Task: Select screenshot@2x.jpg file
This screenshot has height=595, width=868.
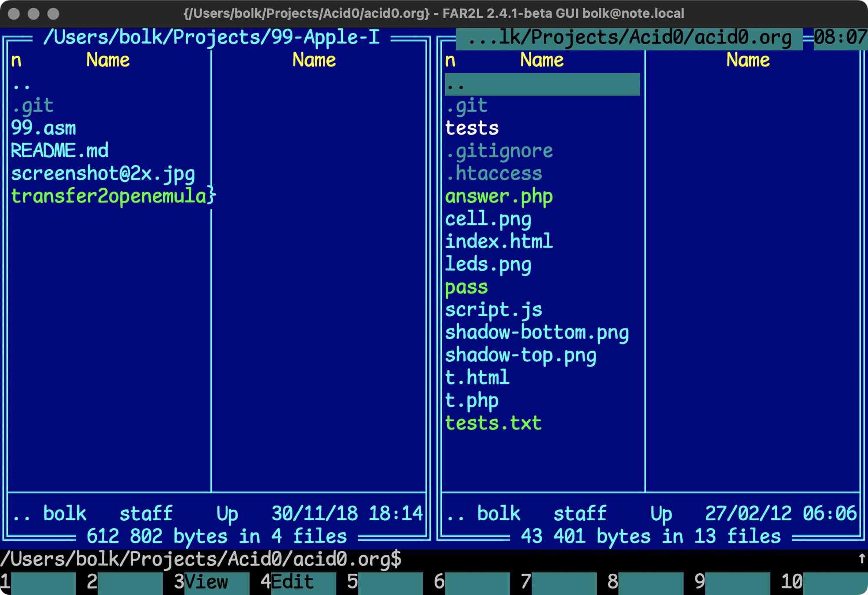Action: [x=103, y=174]
